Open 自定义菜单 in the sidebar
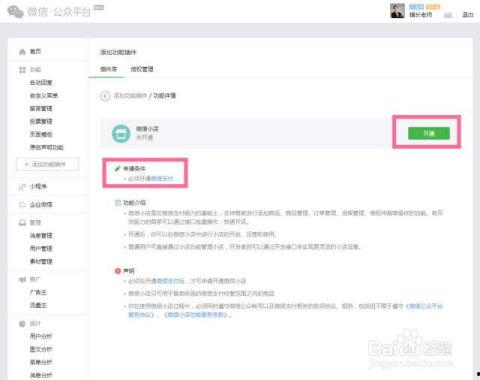The image size is (480, 380). point(44,96)
